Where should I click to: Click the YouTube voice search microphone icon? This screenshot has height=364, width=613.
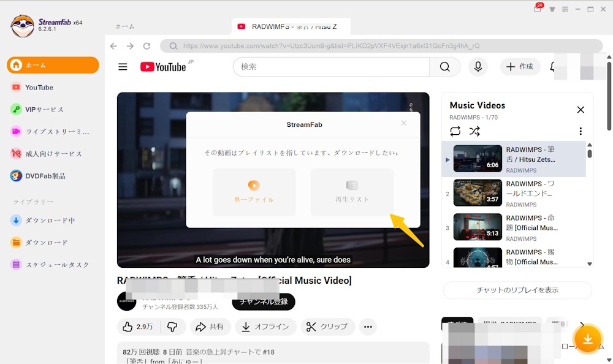point(478,67)
